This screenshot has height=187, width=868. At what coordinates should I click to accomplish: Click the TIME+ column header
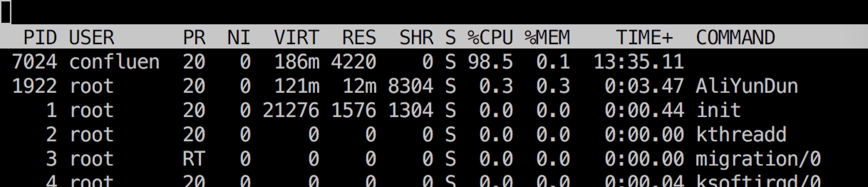point(644,37)
